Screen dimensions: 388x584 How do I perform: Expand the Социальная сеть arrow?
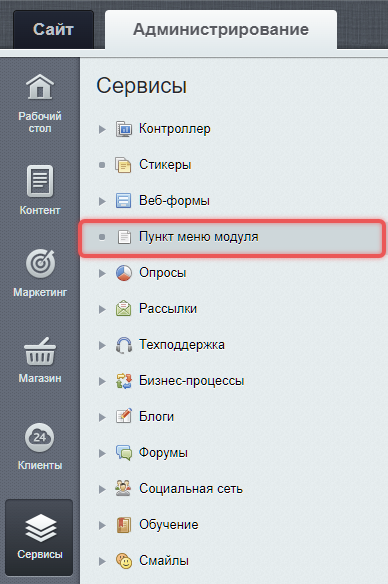click(102, 489)
